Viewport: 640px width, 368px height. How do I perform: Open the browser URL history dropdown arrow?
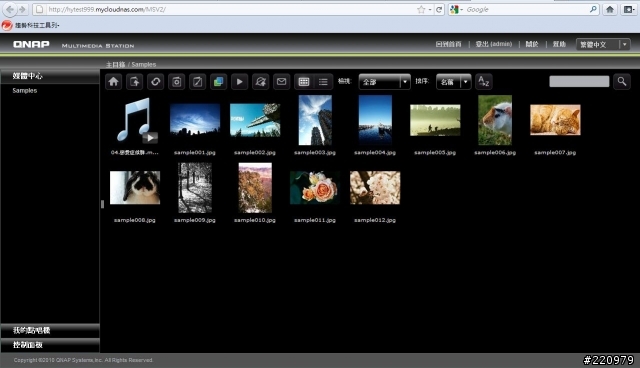point(430,10)
